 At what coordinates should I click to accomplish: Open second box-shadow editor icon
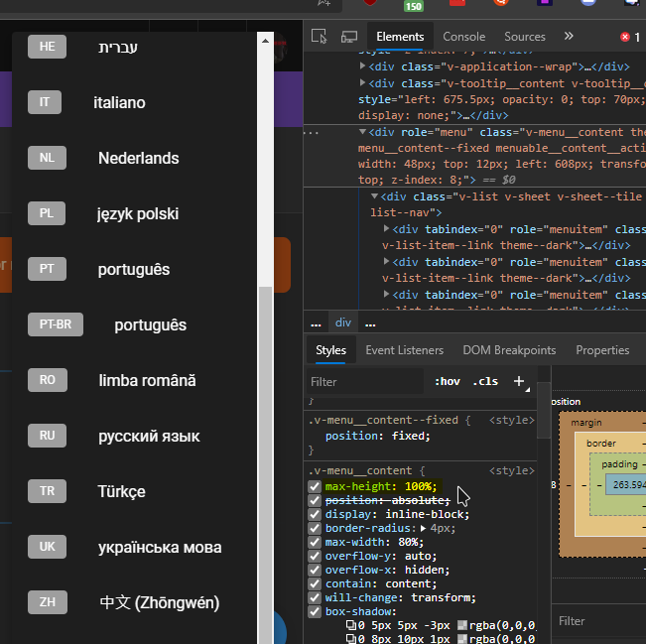351,639
